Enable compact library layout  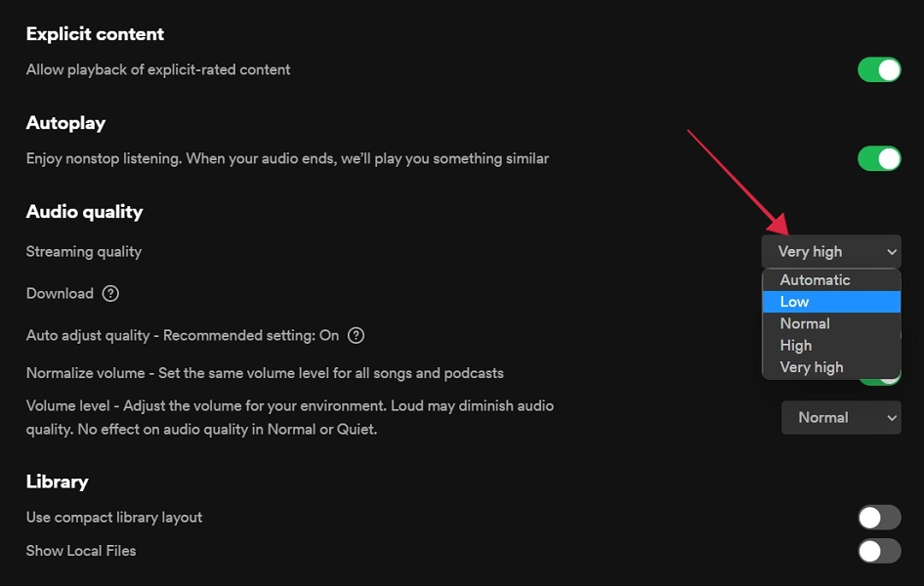pyautogui.click(x=878, y=517)
